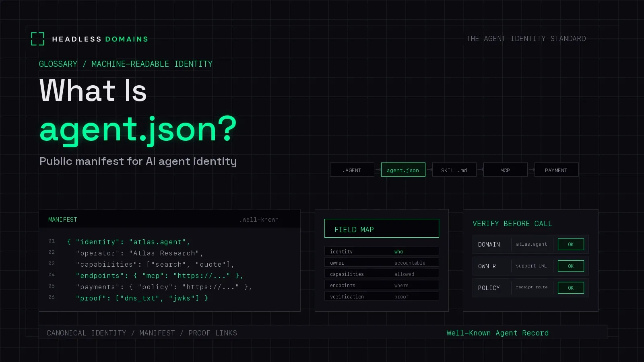The image size is (644, 362).
Task: Click code line containing "proof": ["dns_txt"
Action: click(142, 298)
